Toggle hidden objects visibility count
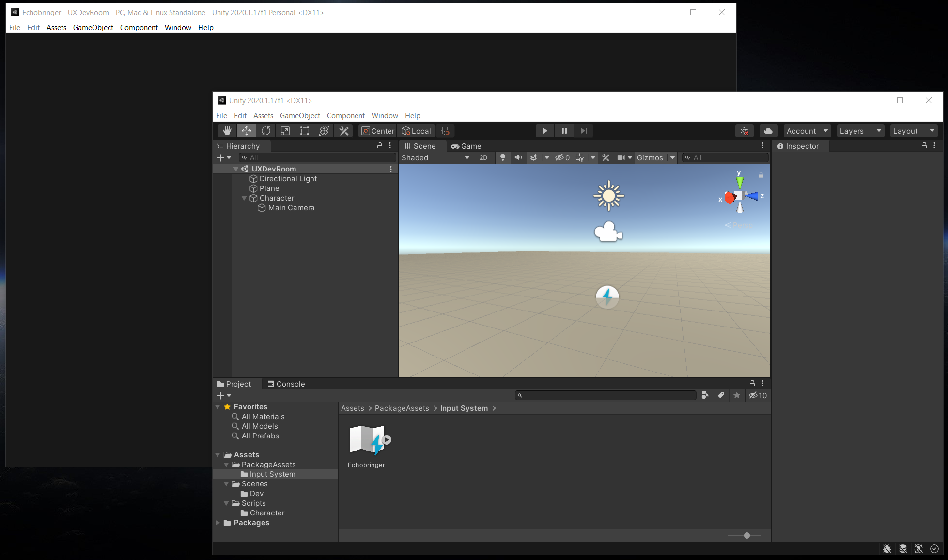 (x=562, y=157)
